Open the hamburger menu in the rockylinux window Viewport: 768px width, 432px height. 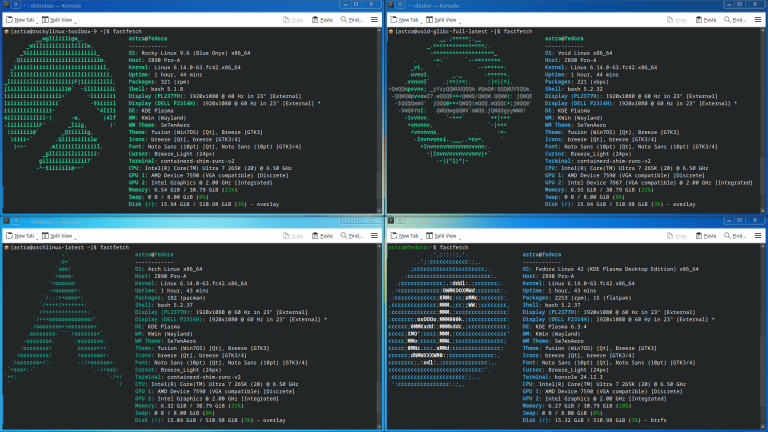pyautogui.click(x=374, y=20)
